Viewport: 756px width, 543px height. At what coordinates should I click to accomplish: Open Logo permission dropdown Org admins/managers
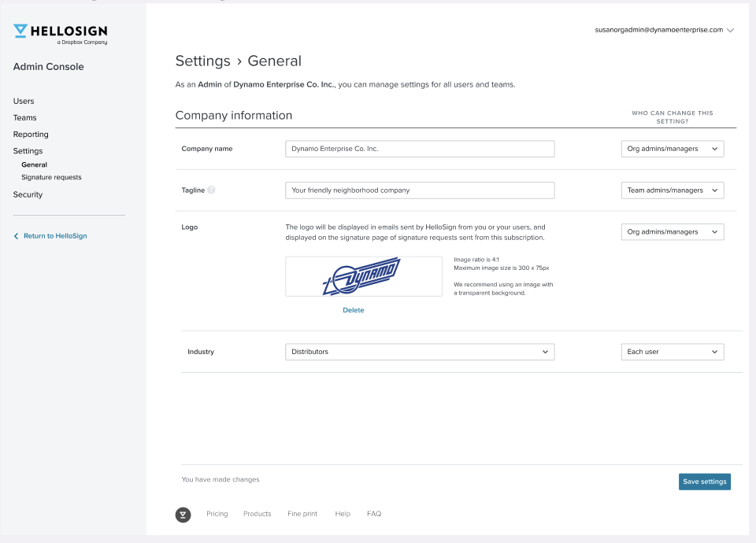672,231
